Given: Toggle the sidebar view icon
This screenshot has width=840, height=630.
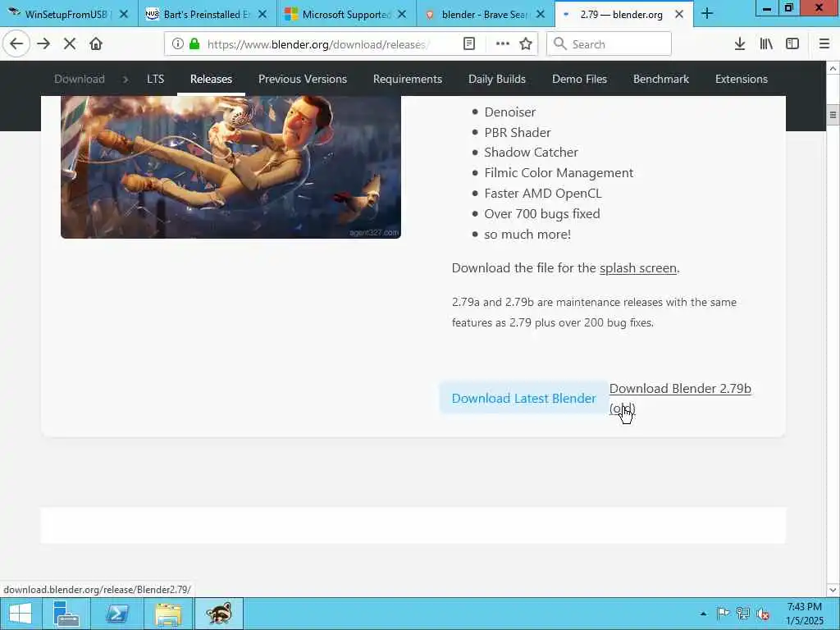Looking at the screenshot, I should [792, 43].
